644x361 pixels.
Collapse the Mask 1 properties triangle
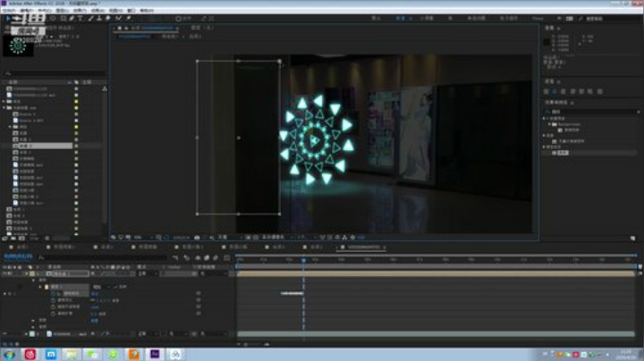(x=40, y=287)
